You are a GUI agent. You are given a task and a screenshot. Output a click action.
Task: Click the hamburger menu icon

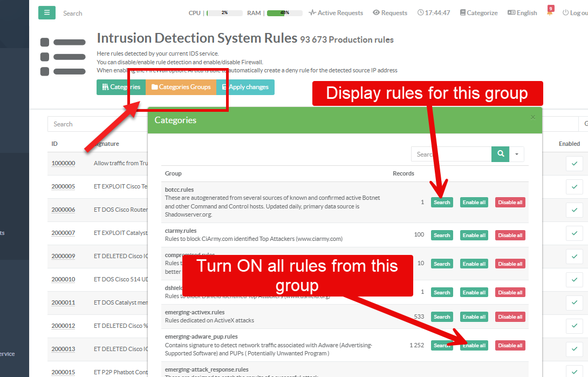point(47,12)
